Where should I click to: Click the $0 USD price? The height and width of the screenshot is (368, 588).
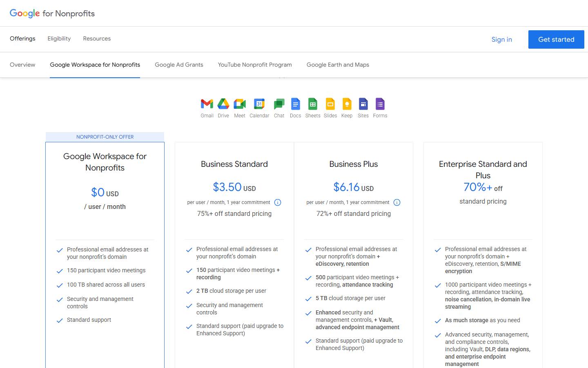point(105,192)
